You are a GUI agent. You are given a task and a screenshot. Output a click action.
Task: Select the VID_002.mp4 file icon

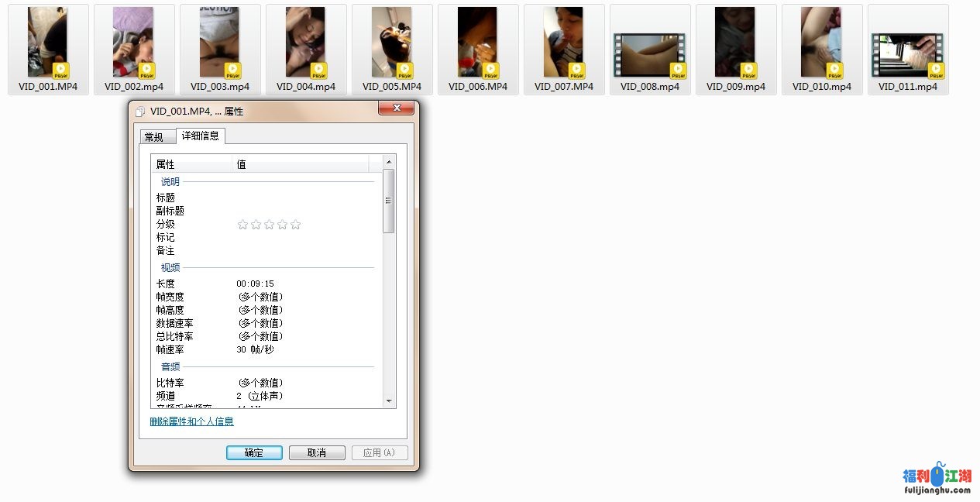133,43
